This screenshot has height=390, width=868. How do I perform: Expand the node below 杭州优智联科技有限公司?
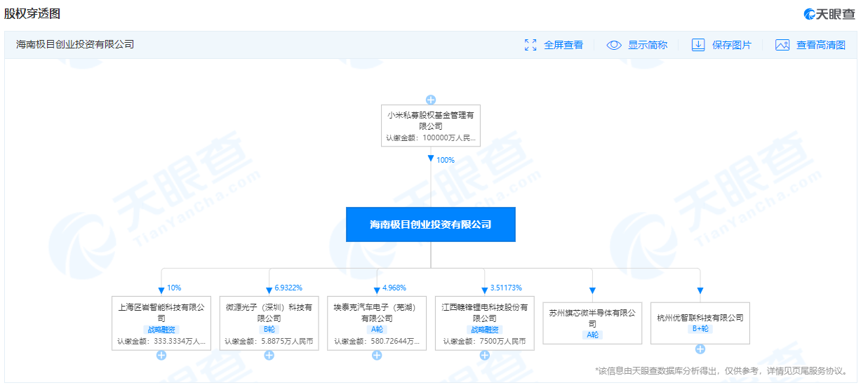click(700, 349)
